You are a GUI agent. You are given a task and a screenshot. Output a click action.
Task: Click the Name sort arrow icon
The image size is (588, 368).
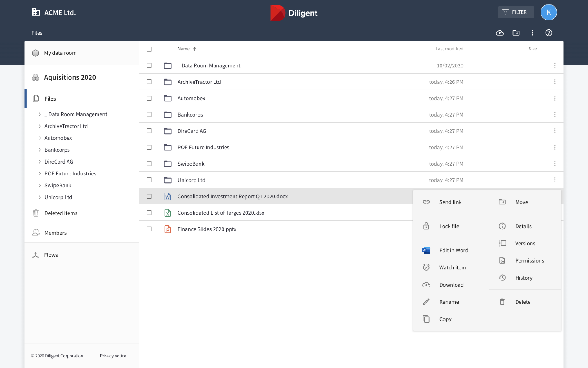[x=195, y=49]
